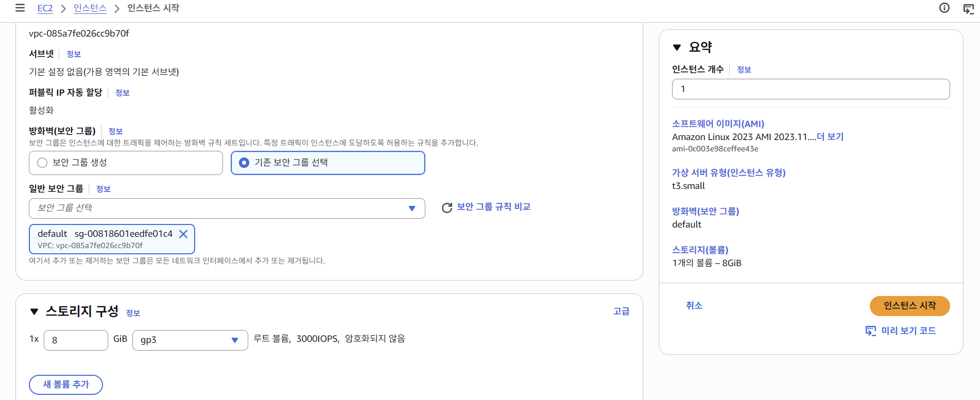This screenshot has width=980, height=400.
Task: Click the 인스턴스 개수 input field
Action: point(811,89)
